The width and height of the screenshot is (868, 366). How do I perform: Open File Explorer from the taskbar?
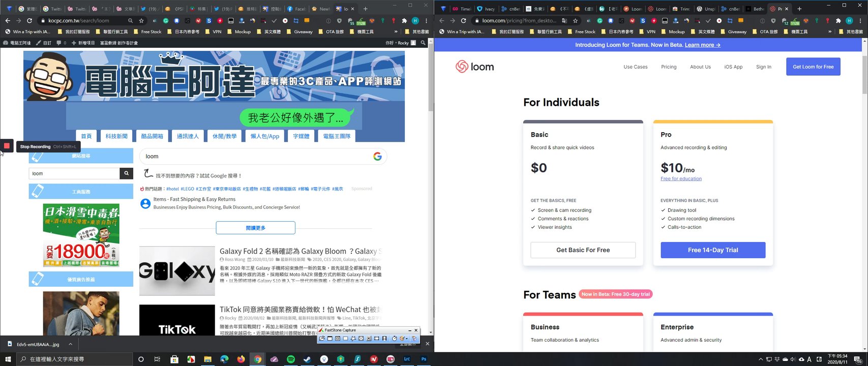click(x=207, y=359)
